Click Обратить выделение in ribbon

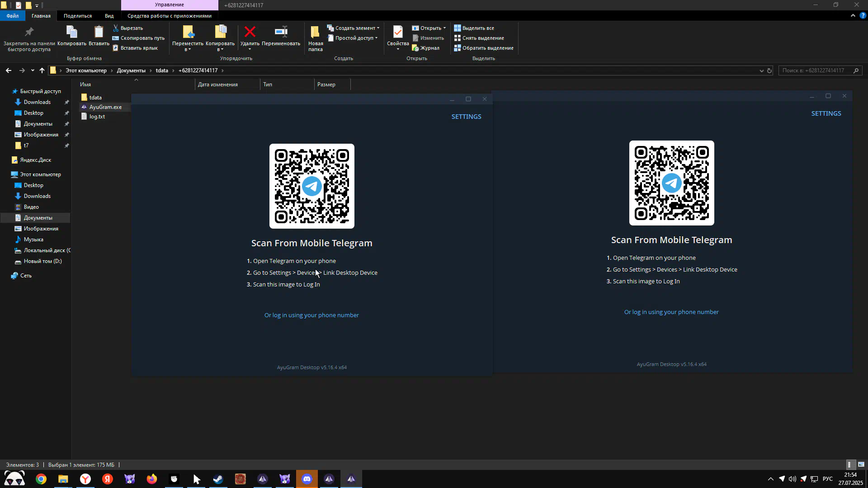(x=484, y=48)
